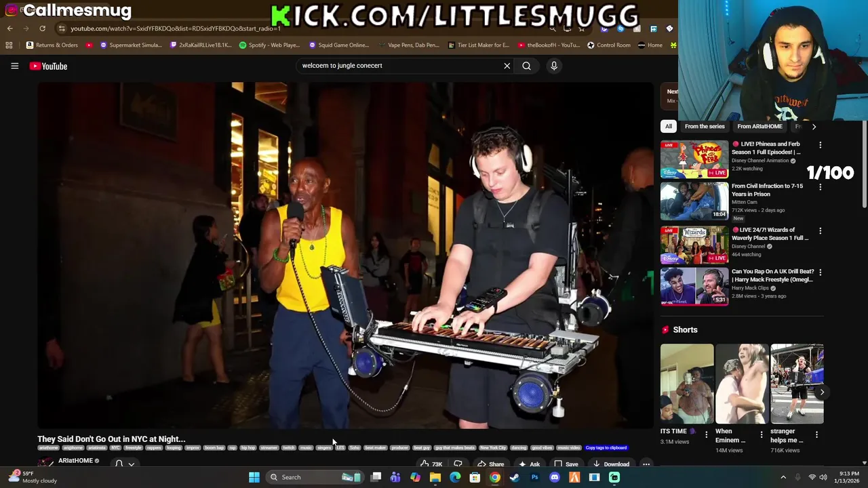Image resolution: width=868 pixels, height=488 pixels.
Task: Open the Control Room bookmark
Action: 609,45
